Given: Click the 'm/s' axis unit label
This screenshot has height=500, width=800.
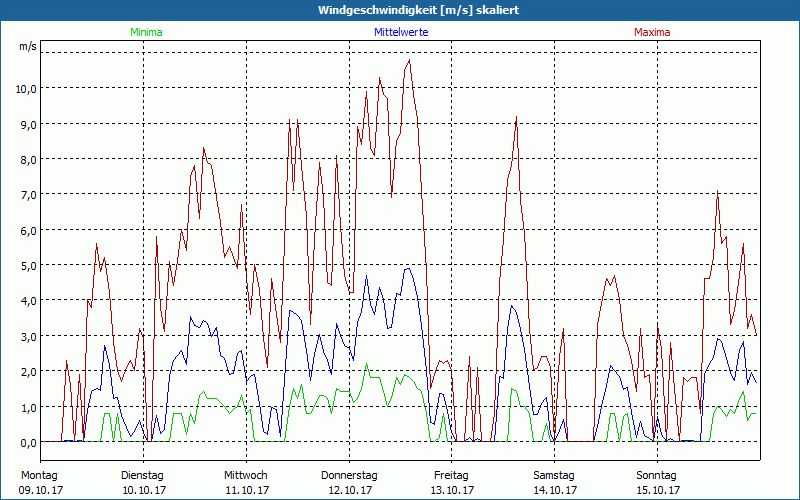Looking at the screenshot, I should pyautogui.click(x=28, y=46).
